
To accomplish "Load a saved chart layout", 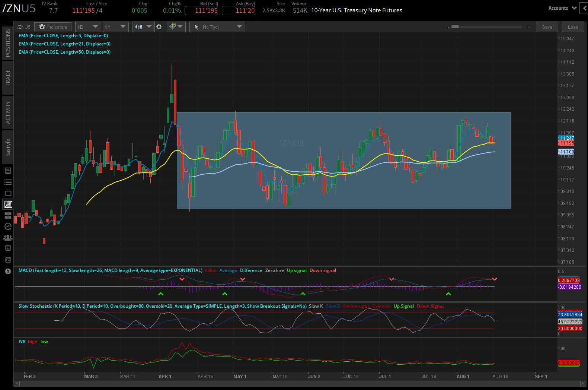I will point(573,27).
